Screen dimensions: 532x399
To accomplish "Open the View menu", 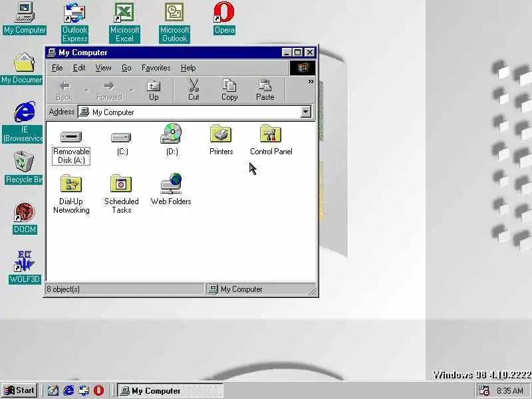I will point(103,68).
